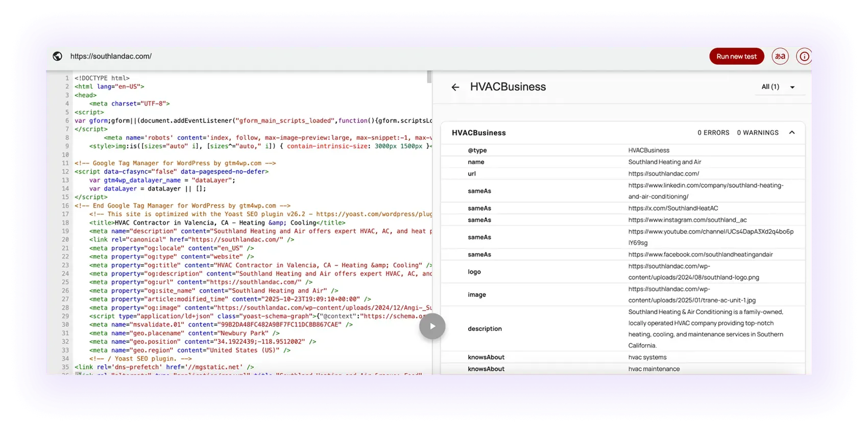
Task: Click the logo property label
Action: (474, 272)
